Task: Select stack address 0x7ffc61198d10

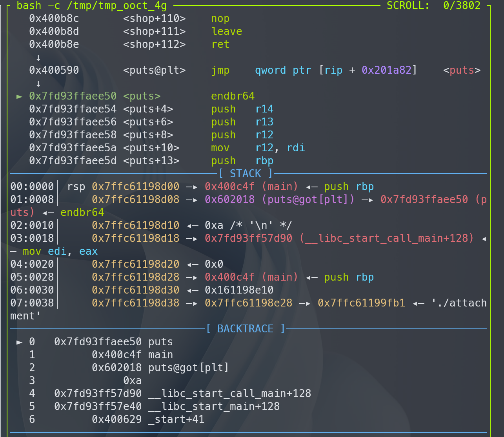Action: [136, 225]
